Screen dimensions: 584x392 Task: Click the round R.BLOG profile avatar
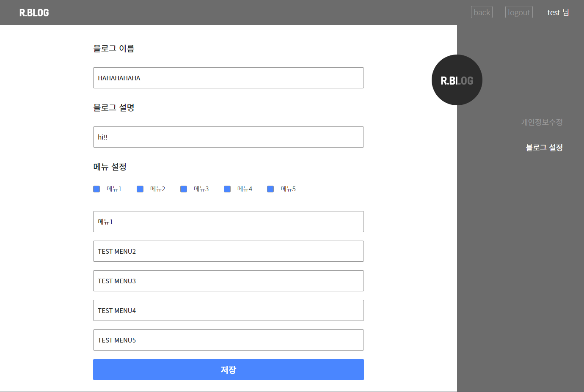[x=457, y=80]
